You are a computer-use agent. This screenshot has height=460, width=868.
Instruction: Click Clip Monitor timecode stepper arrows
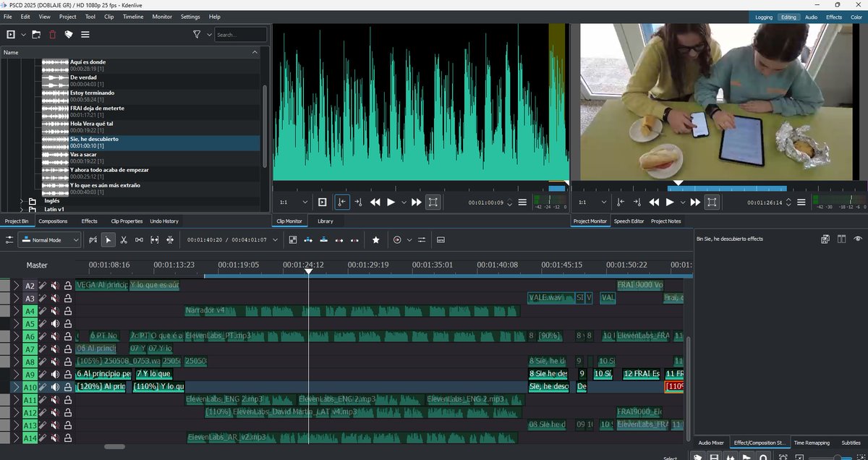[x=510, y=203]
